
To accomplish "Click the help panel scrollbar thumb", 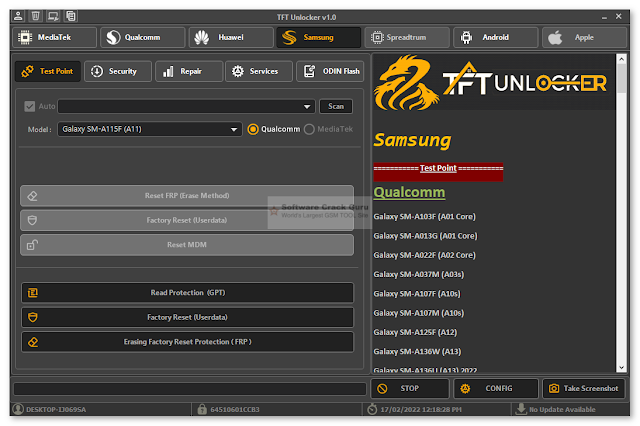I will (x=621, y=78).
